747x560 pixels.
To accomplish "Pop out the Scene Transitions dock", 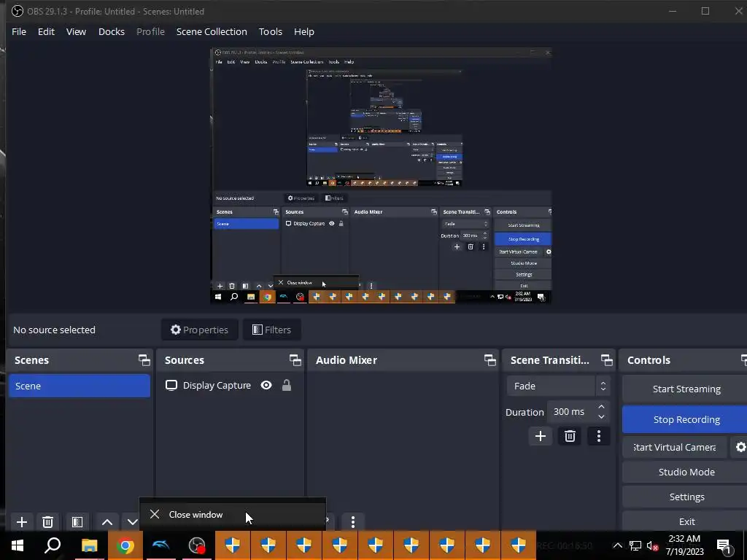I will 606,360.
